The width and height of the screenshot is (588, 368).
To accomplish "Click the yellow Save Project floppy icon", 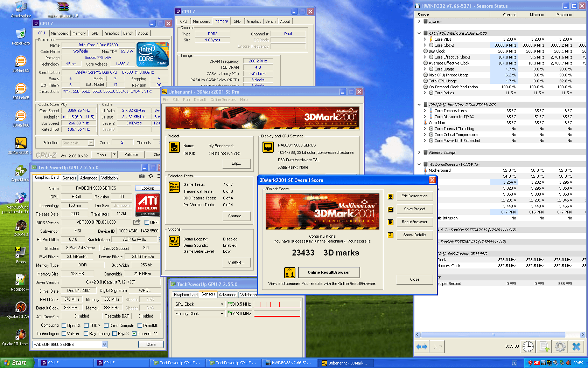I will coord(391,209).
